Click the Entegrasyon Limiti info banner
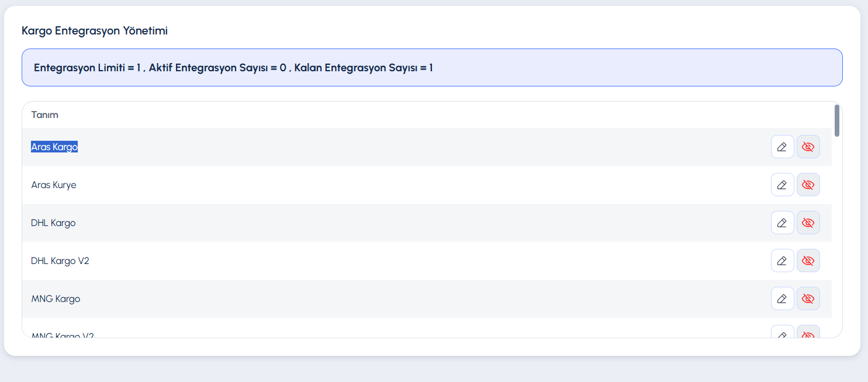 [x=432, y=68]
